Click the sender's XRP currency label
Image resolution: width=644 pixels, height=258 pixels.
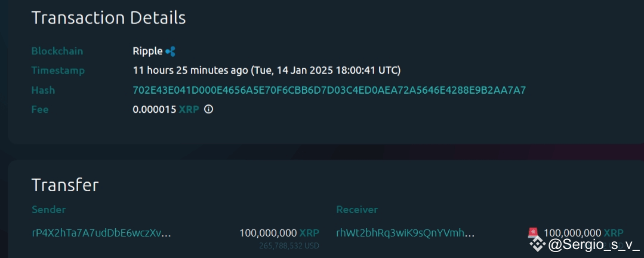309,233
